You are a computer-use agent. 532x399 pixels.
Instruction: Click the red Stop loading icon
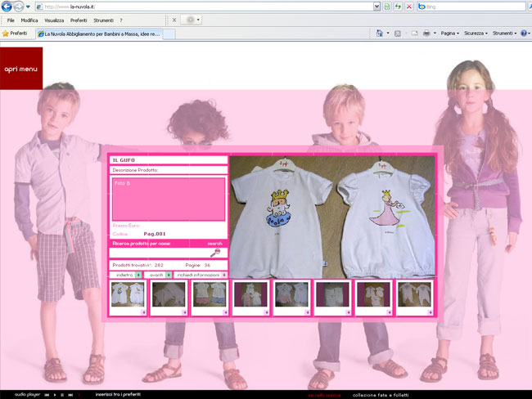click(x=409, y=7)
